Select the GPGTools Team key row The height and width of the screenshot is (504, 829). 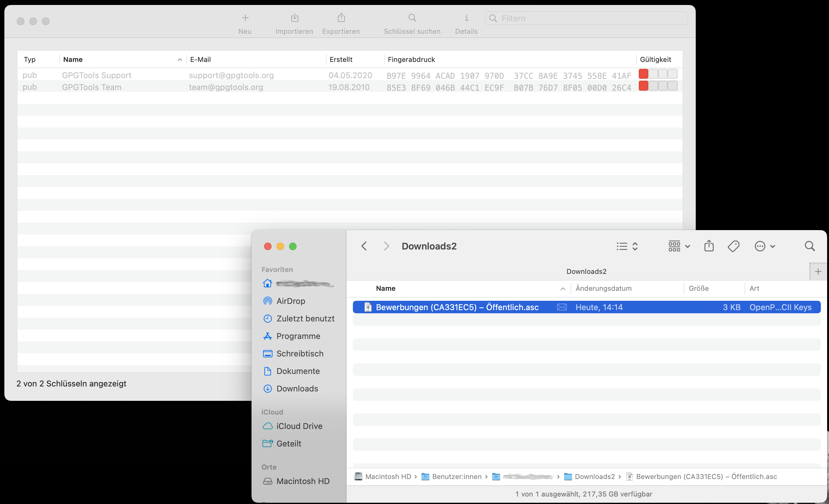[350, 86]
